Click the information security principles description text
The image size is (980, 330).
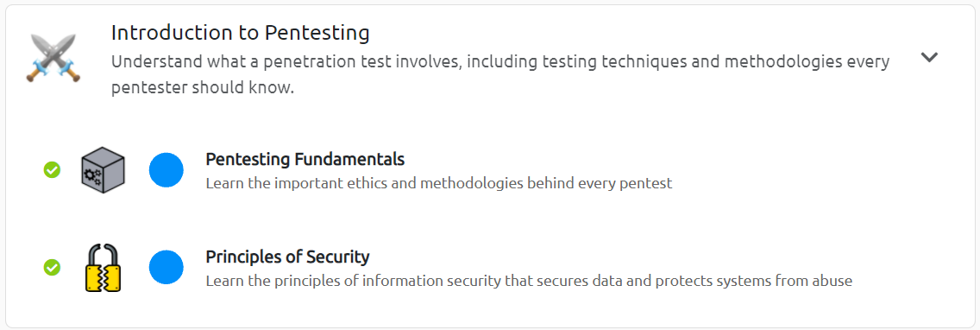[529, 281]
